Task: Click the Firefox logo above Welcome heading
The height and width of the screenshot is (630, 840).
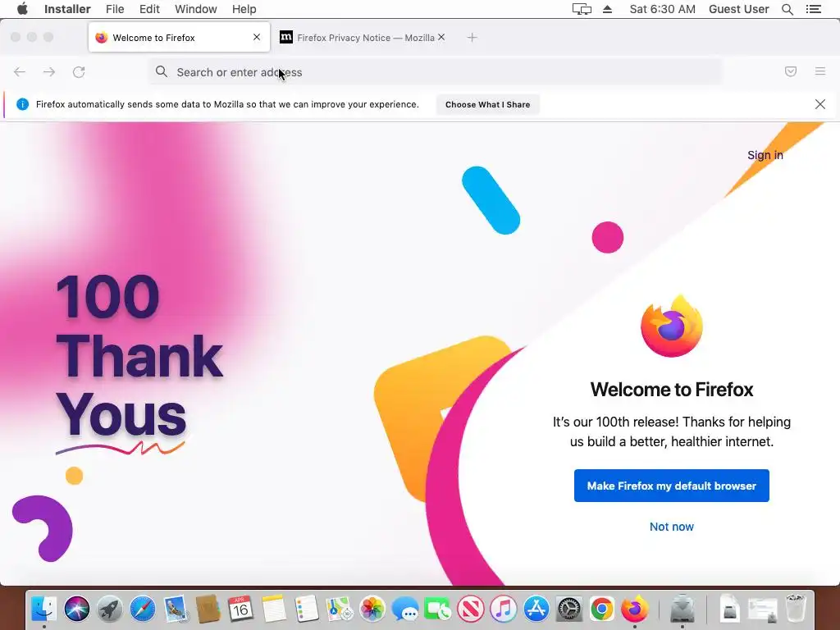Action: point(671,326)
